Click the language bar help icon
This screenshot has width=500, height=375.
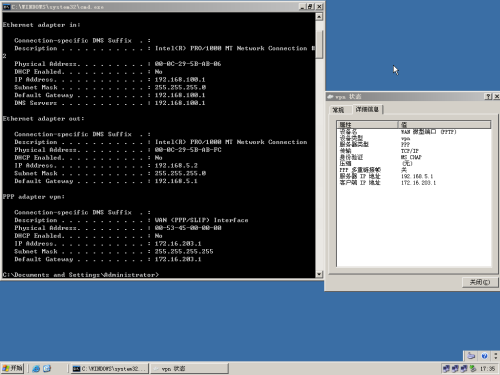[484, 356]
